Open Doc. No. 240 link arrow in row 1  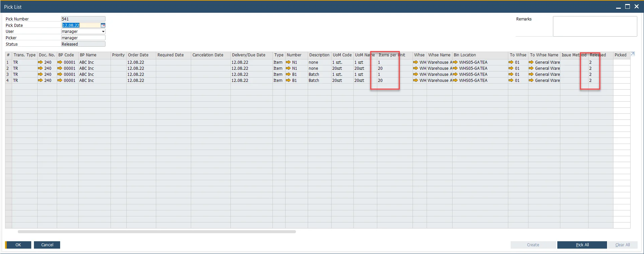(40, 62)
